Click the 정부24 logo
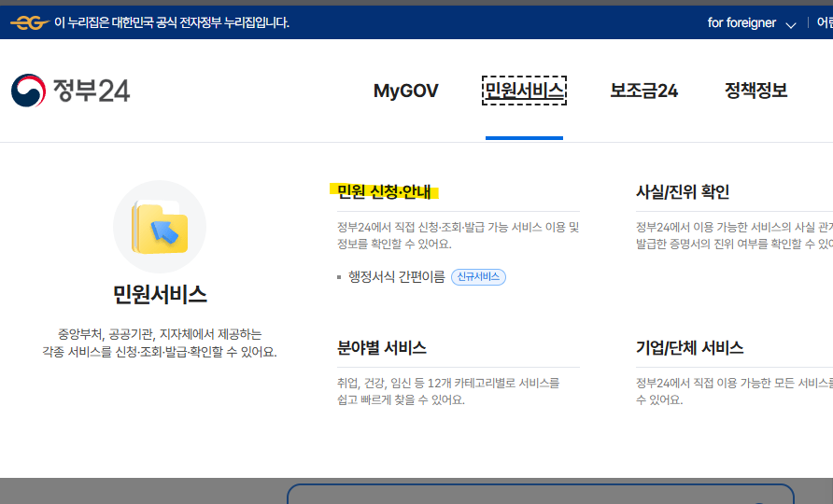The image size is (833, 504). pos(71,91)
